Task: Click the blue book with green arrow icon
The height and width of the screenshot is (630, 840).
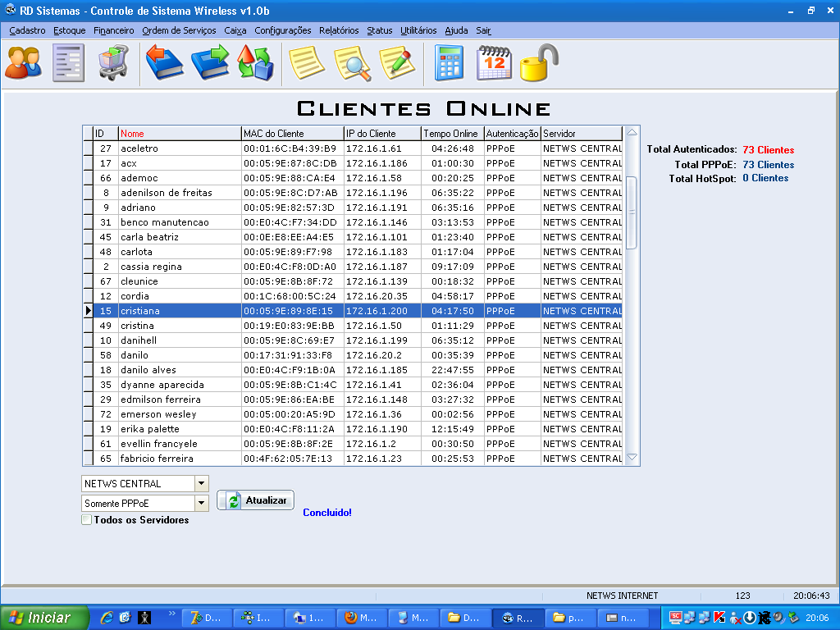Action: pyautogui.click(x=210, y=63)
